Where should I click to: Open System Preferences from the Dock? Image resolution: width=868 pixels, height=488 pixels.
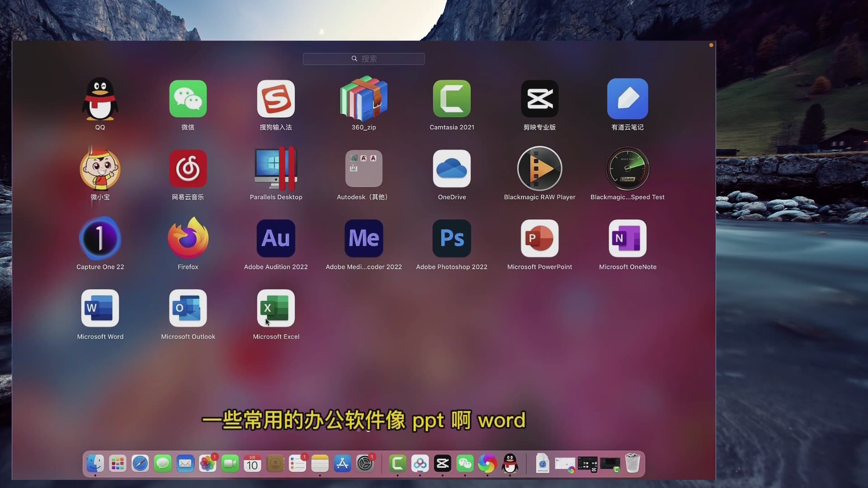[x=365, y=464]
